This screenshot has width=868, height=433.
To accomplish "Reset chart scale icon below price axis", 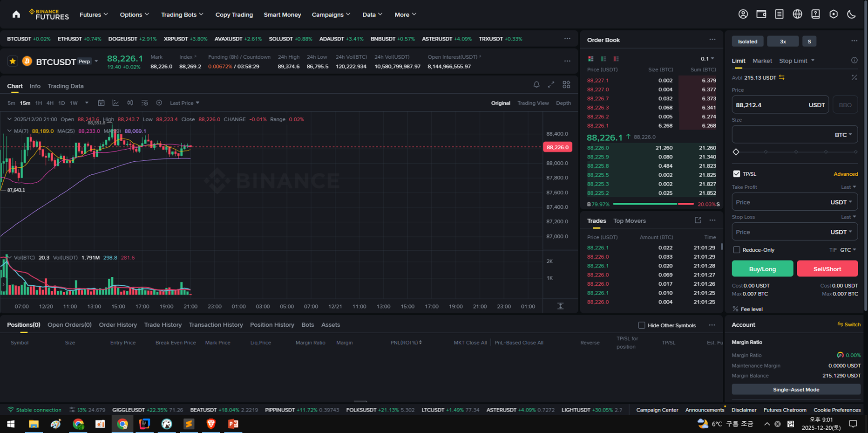I will [560, 306].
